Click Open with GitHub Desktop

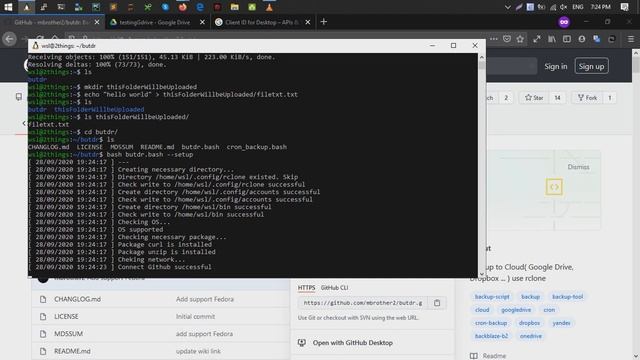pyautogui.click(x=353, y=343)
